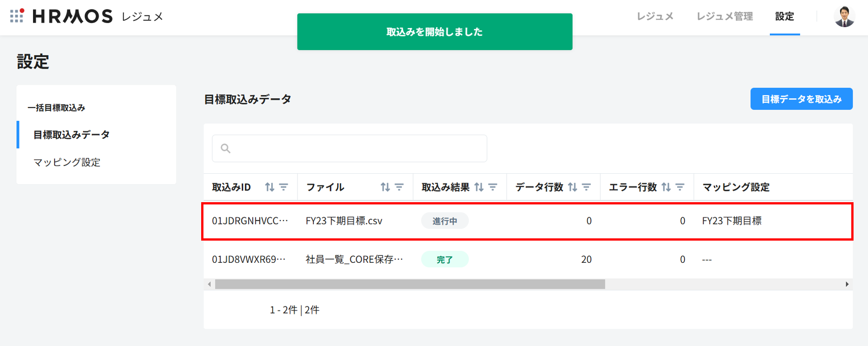Click the 目標データを取込み button
Viewport: 868px width, 346px height.
click(802, 99)
